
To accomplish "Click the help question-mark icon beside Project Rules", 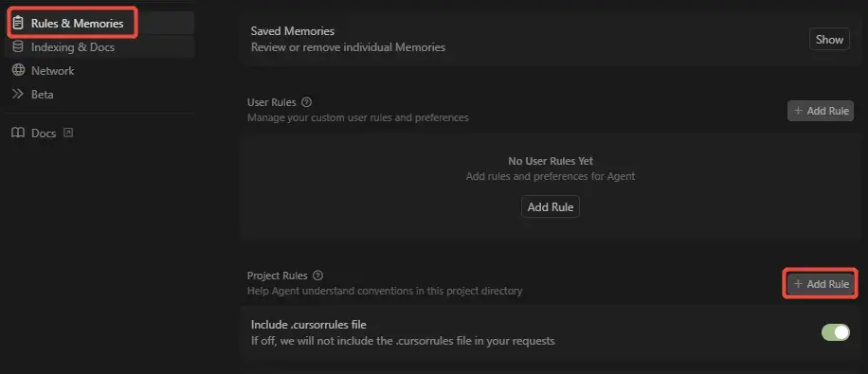I will pyautogui.click(x=317, y=276).
